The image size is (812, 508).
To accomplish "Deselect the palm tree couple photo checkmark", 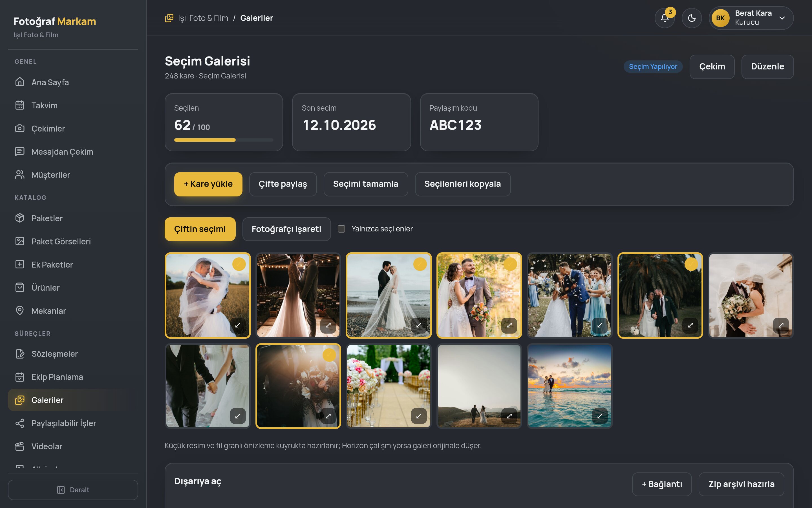I will [x=691, y=264].
